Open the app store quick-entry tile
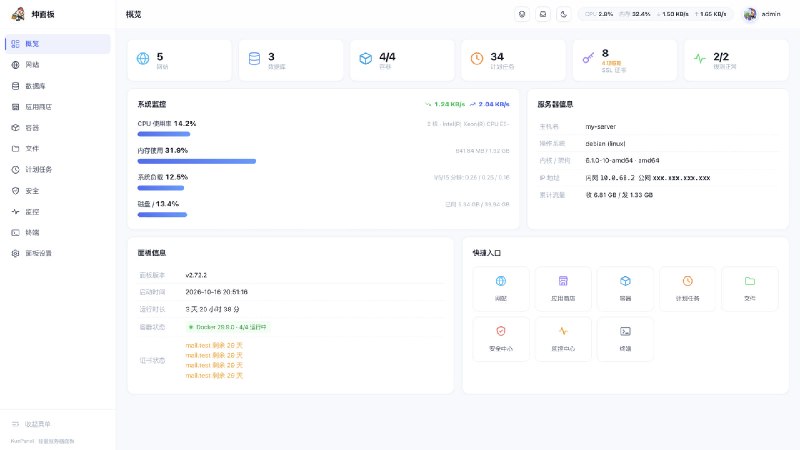 click(x=563, y=289)
